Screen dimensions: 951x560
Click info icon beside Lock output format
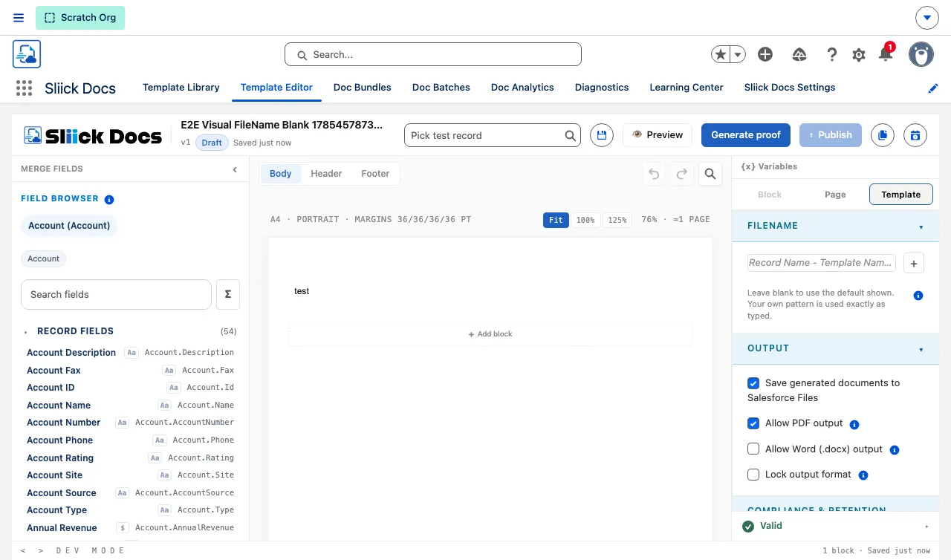(863, 475)
